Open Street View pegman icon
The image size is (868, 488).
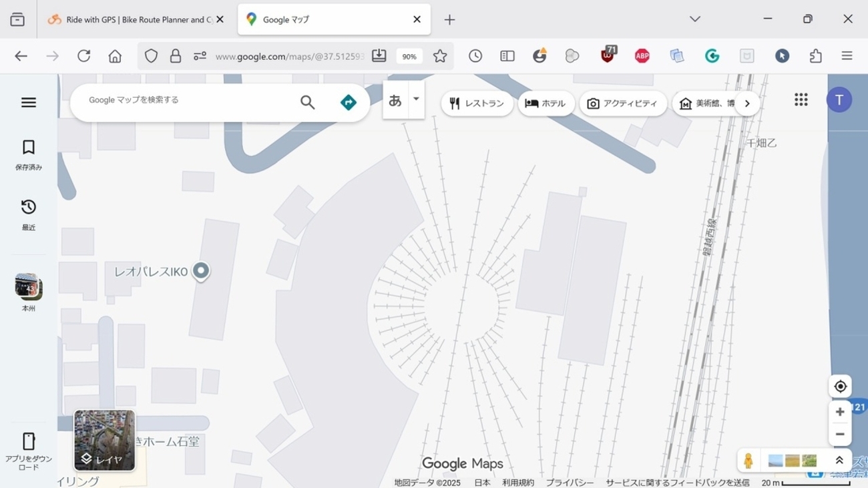pos(748,461)
